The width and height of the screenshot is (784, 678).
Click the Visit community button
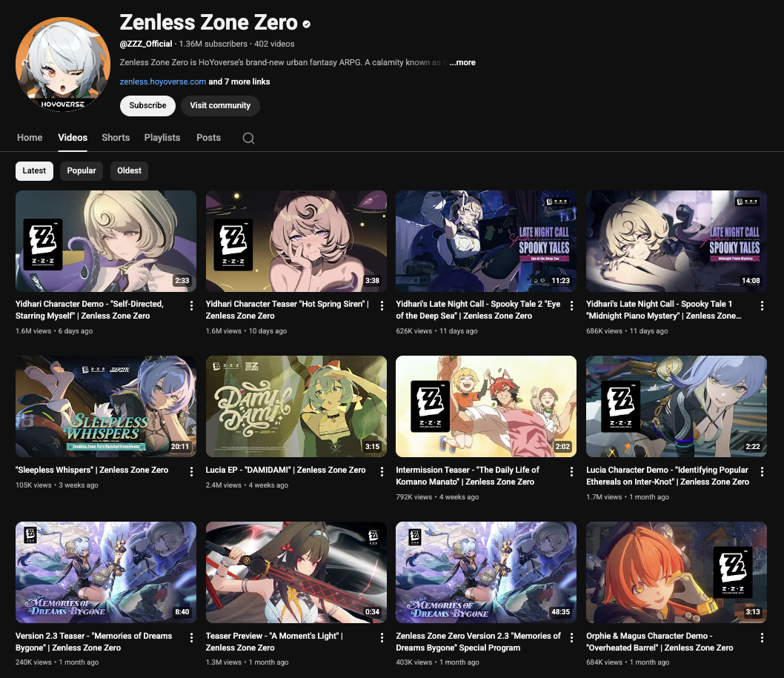tap(220, 105)
